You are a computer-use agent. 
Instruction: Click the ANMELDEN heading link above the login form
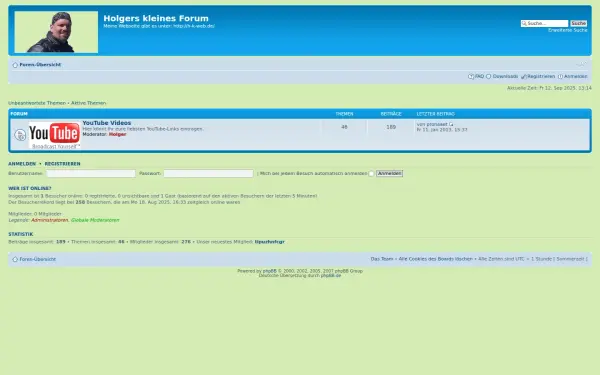click(22, 164)
